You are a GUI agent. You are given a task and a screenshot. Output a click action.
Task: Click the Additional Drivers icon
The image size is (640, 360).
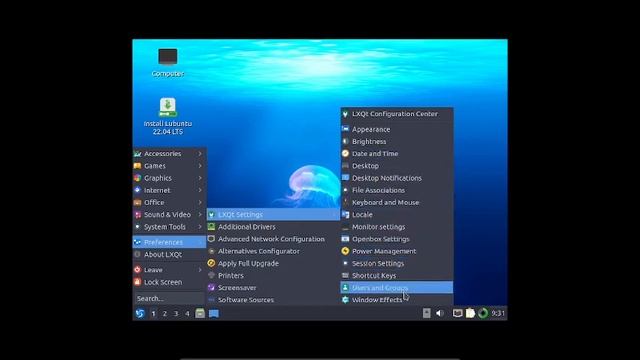(211, 227)
